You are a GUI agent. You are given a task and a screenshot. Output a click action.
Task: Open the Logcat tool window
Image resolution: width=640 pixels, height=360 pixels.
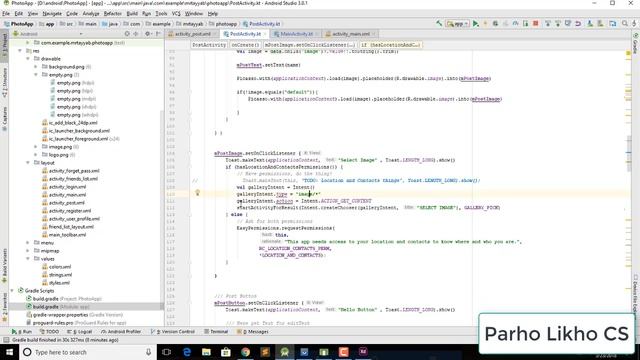click(80, 332)
